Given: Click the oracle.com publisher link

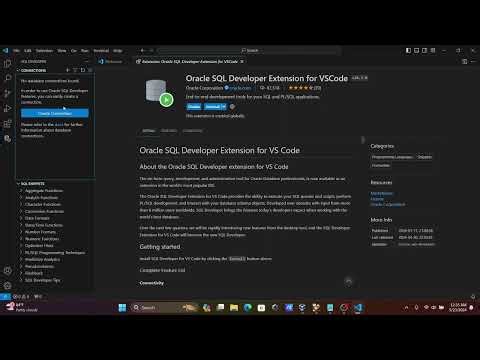Looking at the screenshot, I should (240, 88).
